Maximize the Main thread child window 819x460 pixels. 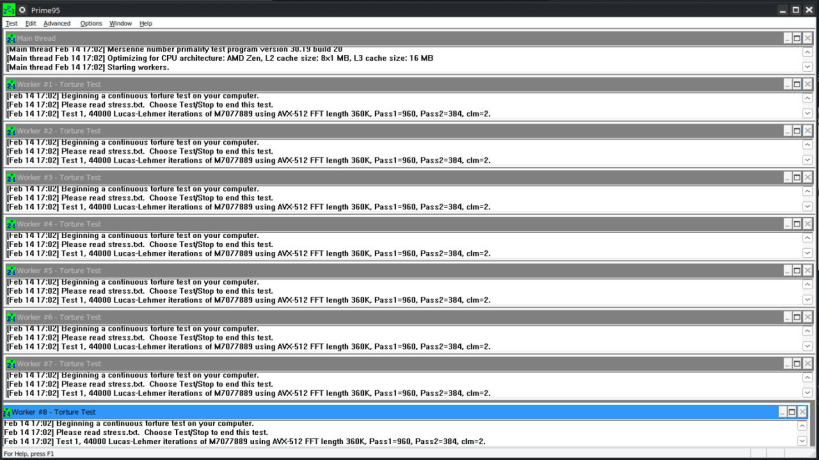pos(797,38)
